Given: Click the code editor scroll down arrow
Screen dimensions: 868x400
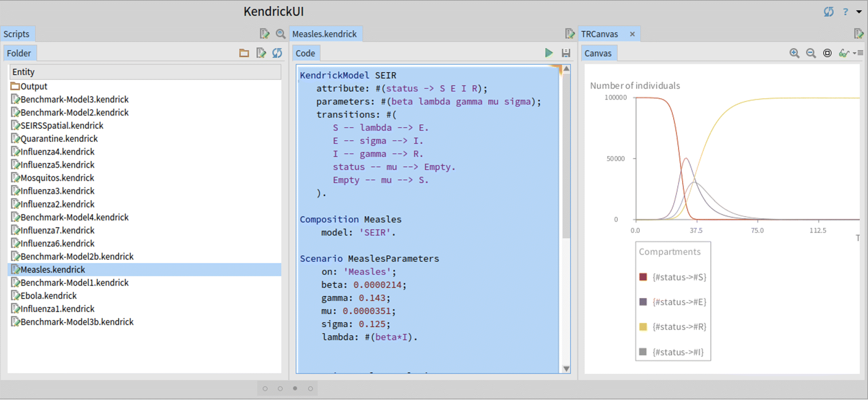Looking at the screenshot, I should click(566, 369).
